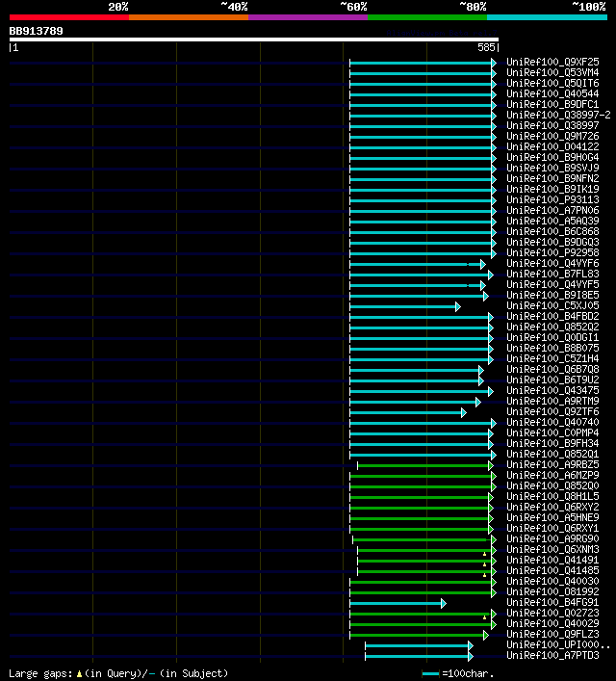Select hit UniRef100_Q6XNM3
Screen dimensions: 616x681
coord(552,549)
